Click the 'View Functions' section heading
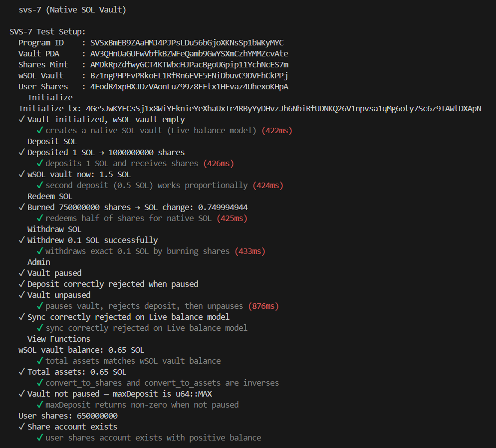Screen dimensions: 496x448 click(x=59, y=339)
